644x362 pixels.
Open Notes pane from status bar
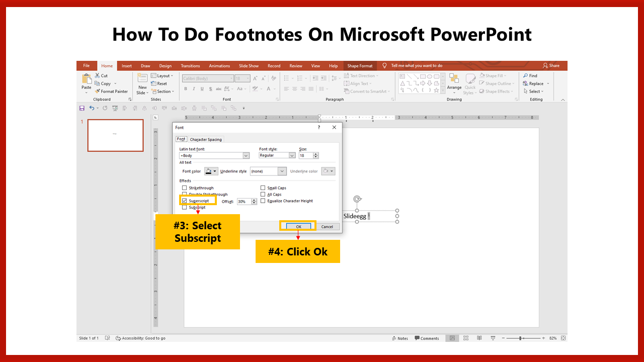400,338
